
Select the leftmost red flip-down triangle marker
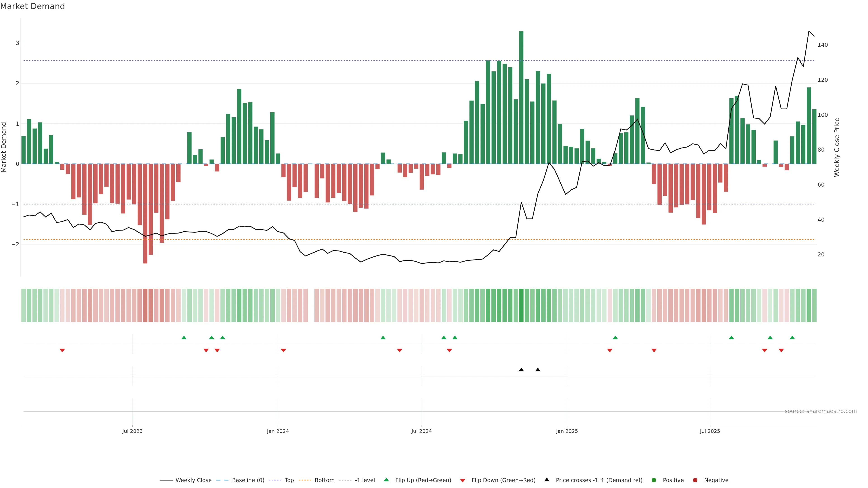coord(62,351)
